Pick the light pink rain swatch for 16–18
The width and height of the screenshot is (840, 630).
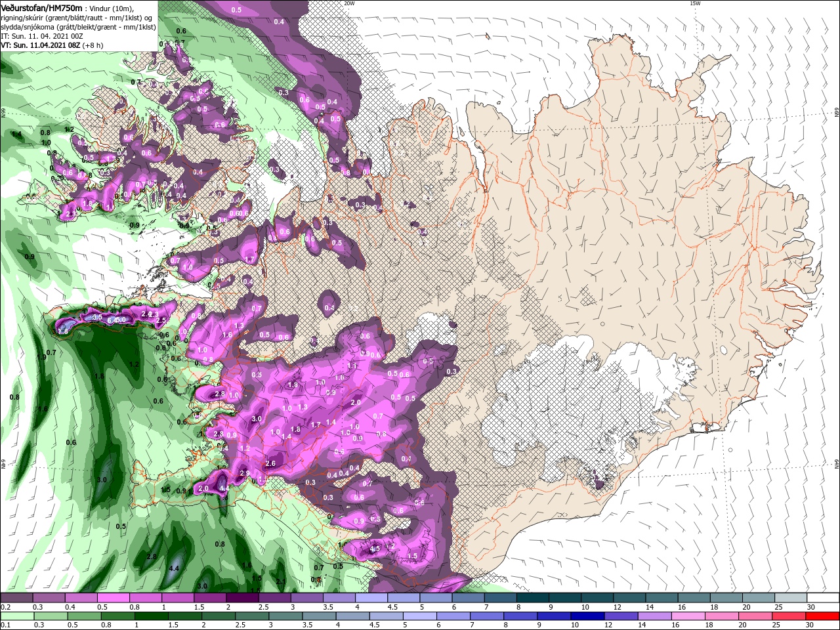tap(689, 616)
